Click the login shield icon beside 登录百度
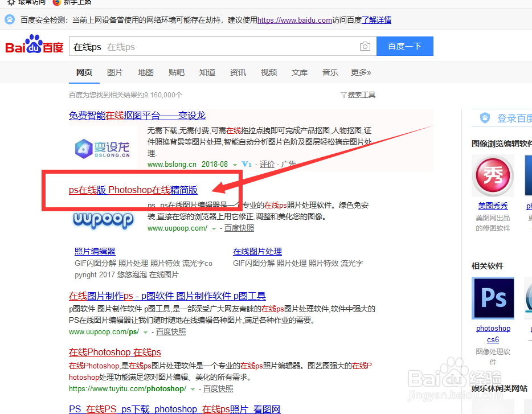 [x=485, y=118]
